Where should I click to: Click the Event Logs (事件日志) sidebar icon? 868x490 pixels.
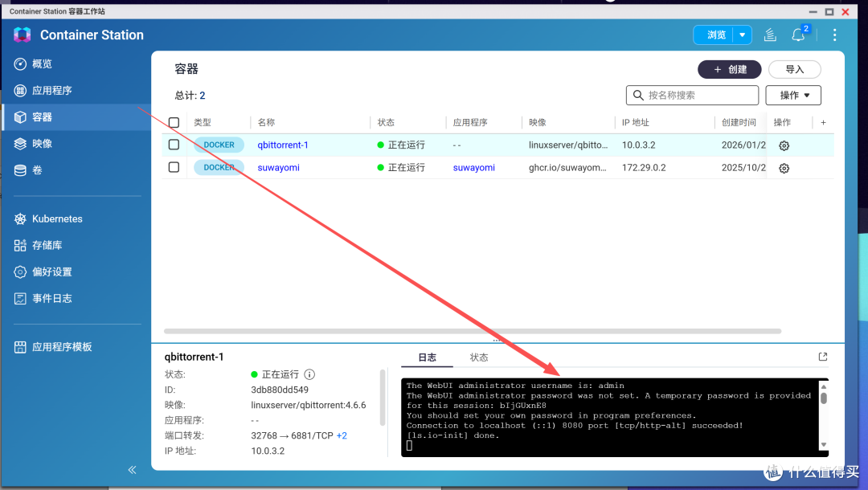(x=20, y=299)
